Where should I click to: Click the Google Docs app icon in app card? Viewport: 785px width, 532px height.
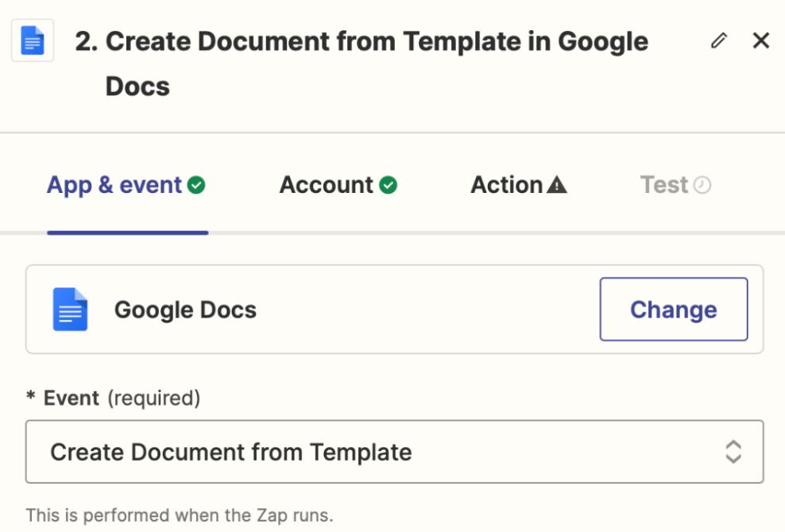pos(70,310)
